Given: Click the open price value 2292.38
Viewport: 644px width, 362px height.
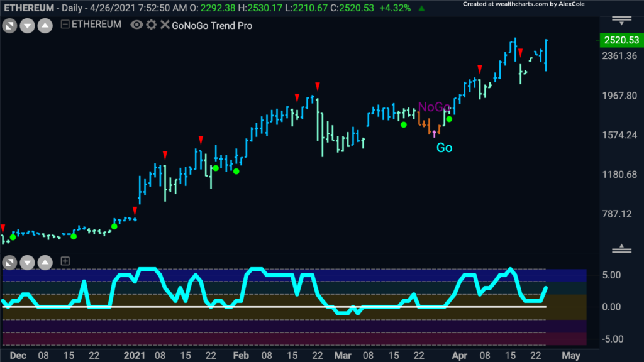Looking at the screenshot, I should (x=218, y=8).
